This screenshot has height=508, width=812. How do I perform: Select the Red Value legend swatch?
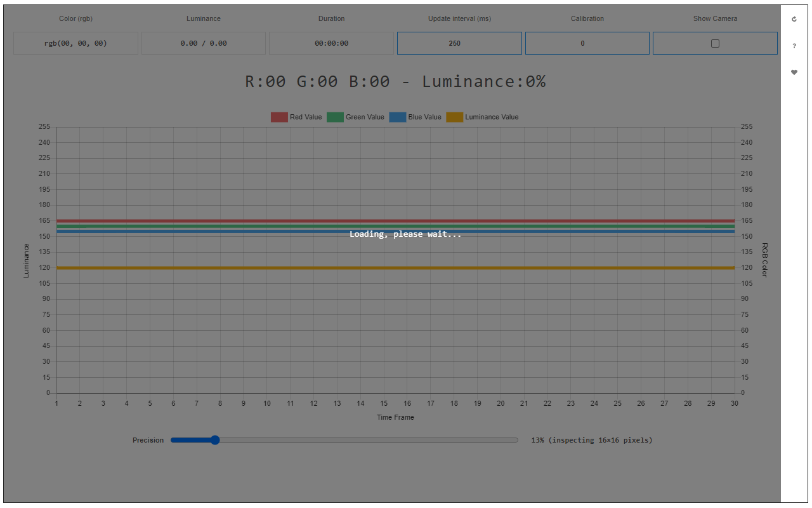279,117
